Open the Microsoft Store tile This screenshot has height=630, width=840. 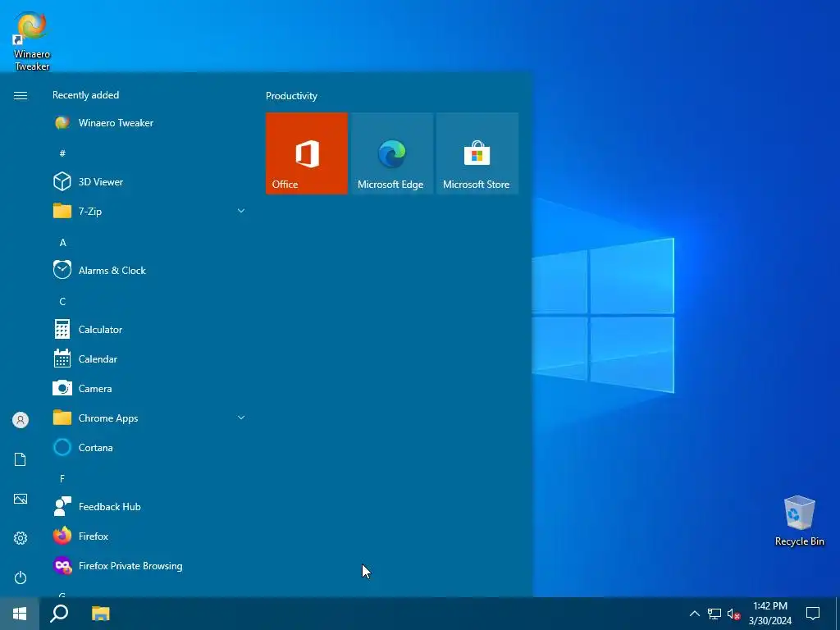(x=477, y=153)
